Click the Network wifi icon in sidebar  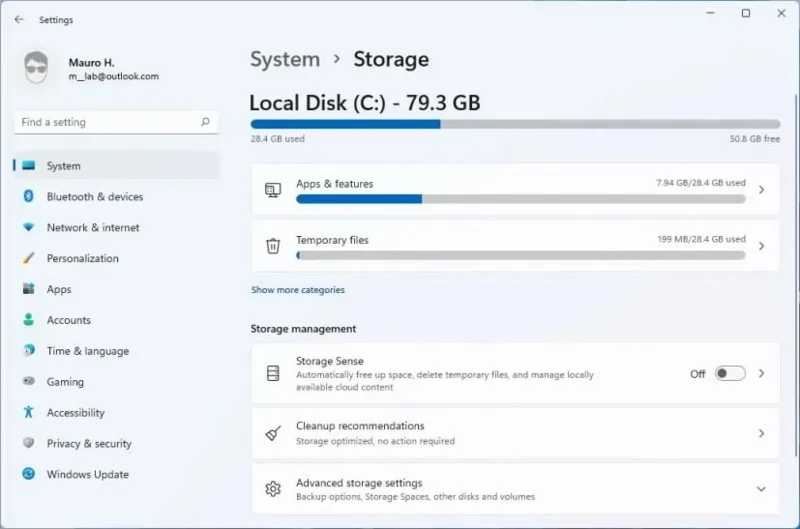[x=29, y=227]
